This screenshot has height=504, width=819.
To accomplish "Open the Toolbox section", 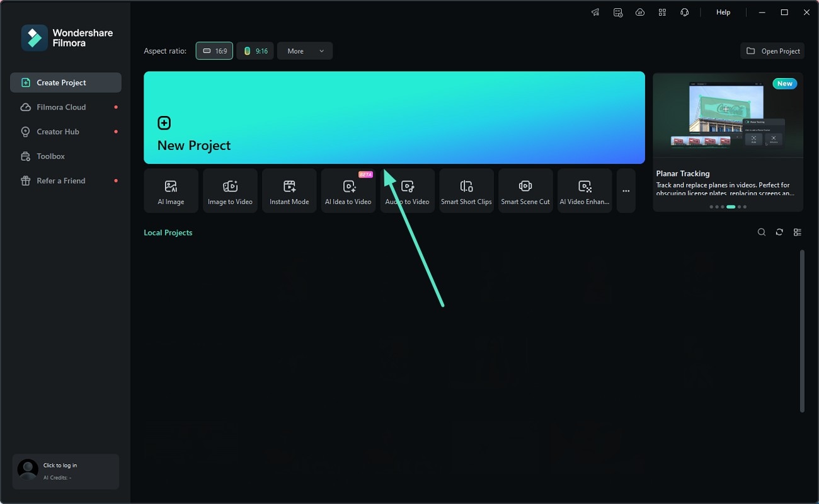I will point(66,156).
